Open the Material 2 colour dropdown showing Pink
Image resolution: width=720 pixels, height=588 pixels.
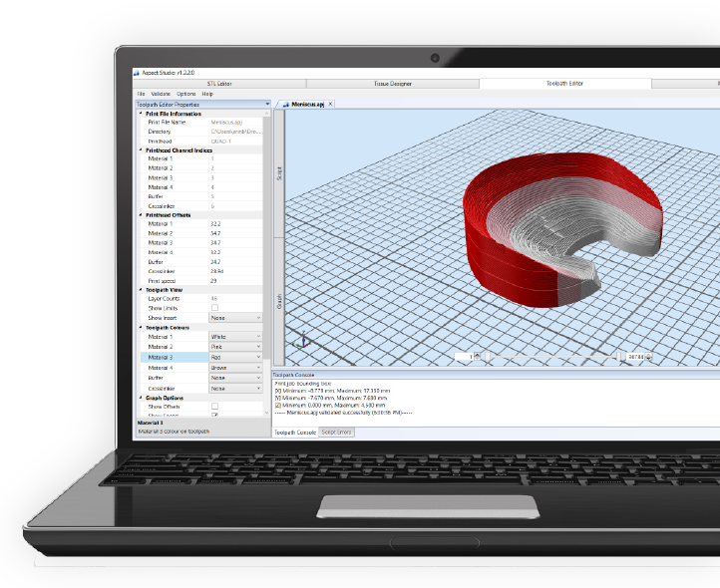pyautogui.click(x=235, y=347)
